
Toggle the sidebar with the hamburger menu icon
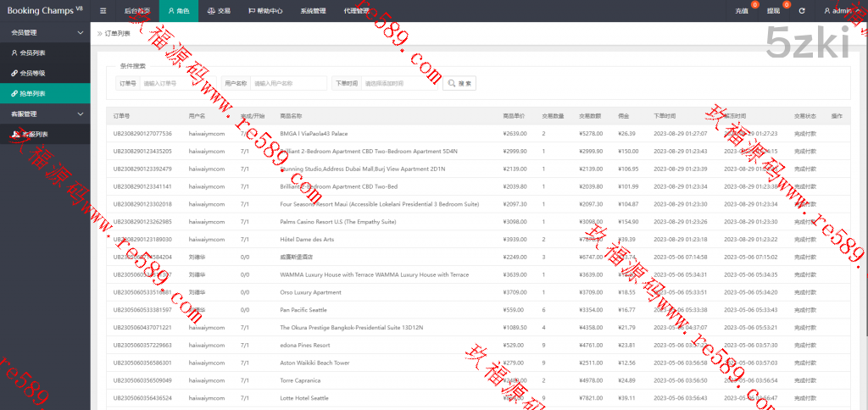click(x=103, y=11)
